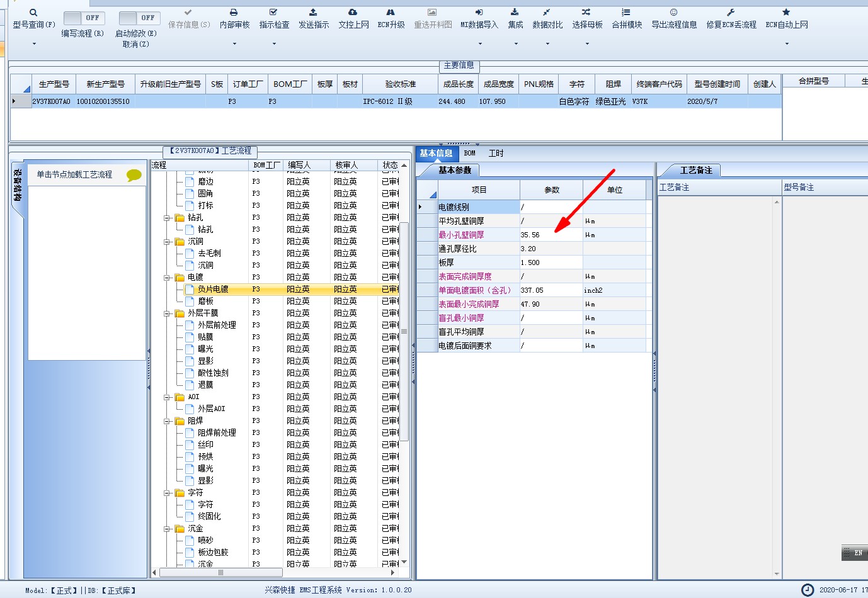The width and height of the screenshot is (868, 598).
Task: Collapse the 外层干膜 folder node
Action: click(x=168, y=313)
